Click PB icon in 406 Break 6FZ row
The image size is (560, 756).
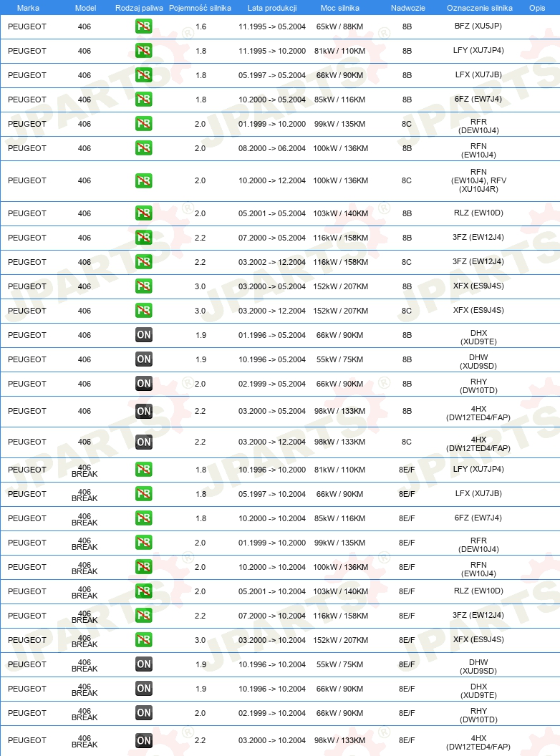click(144, 518)
